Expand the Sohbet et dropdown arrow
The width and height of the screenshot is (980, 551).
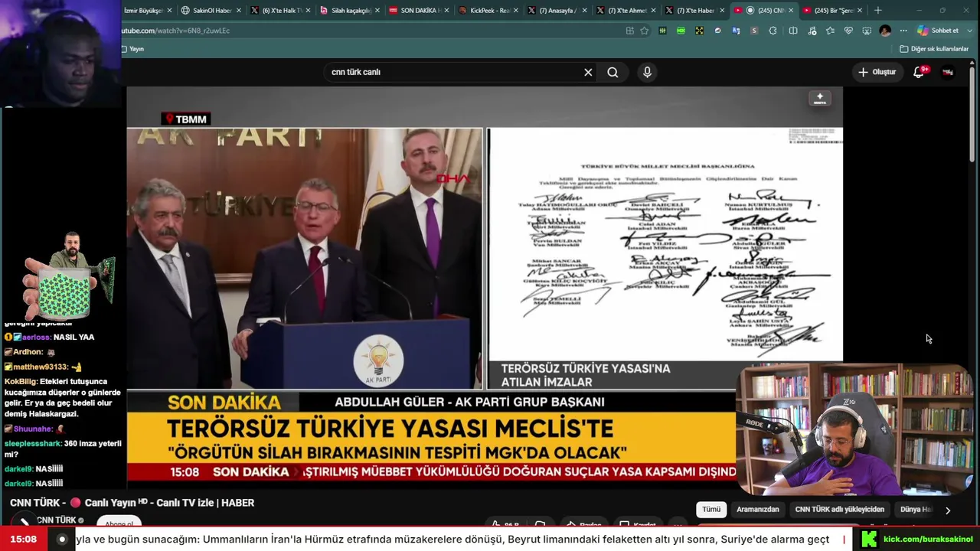[x=969, y=31]
